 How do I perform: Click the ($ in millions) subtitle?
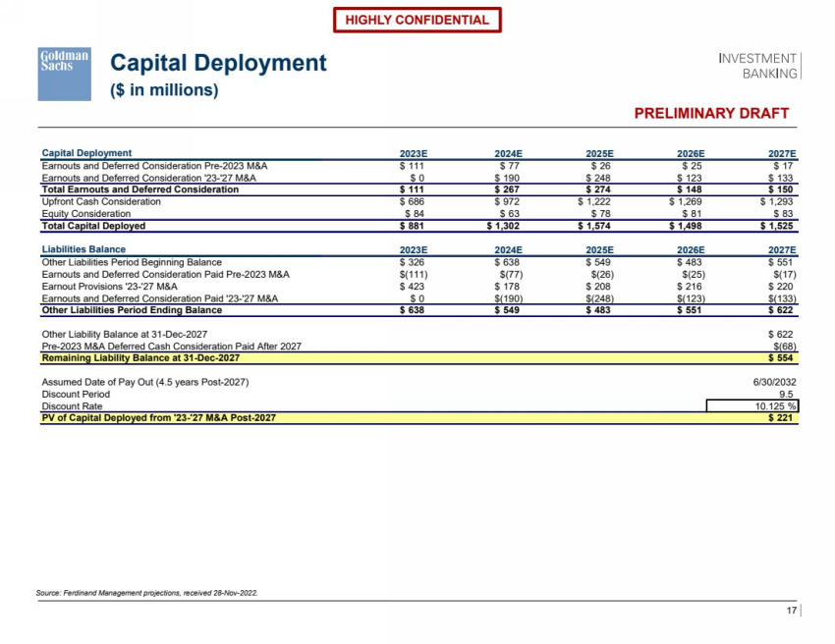pos(164,90)
